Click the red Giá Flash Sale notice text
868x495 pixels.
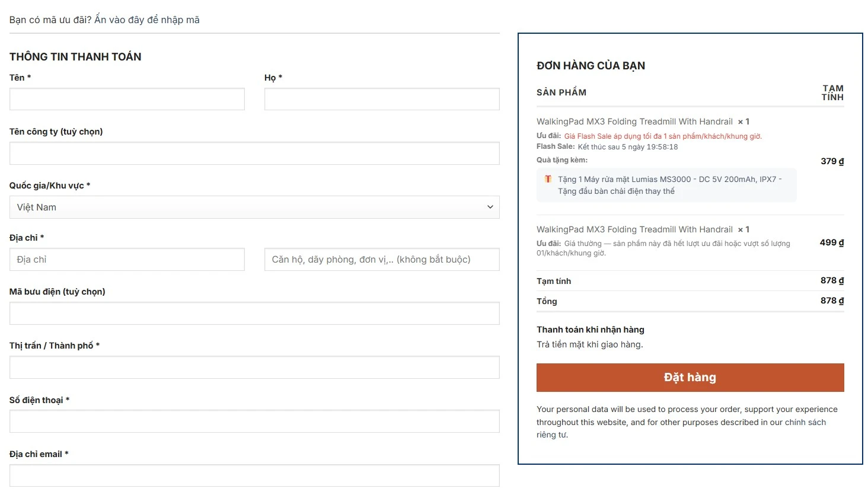pos(663,136)
